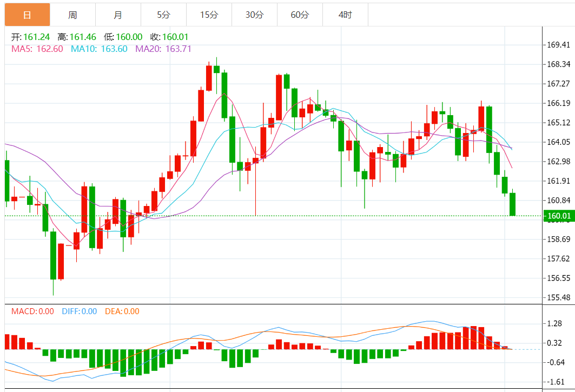Click the DIFF:0.00 indicator label
575x392 pixels.
coord(79,311)
